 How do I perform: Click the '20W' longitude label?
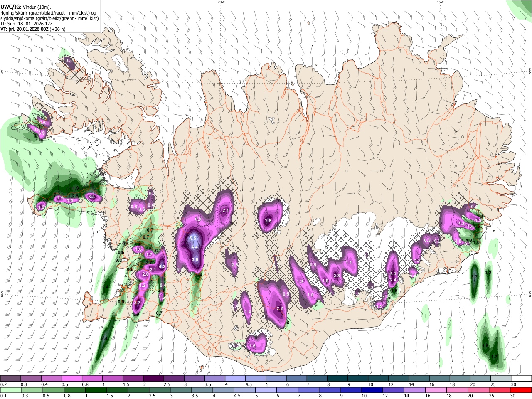pyautogui.click(x=221, y=2)
